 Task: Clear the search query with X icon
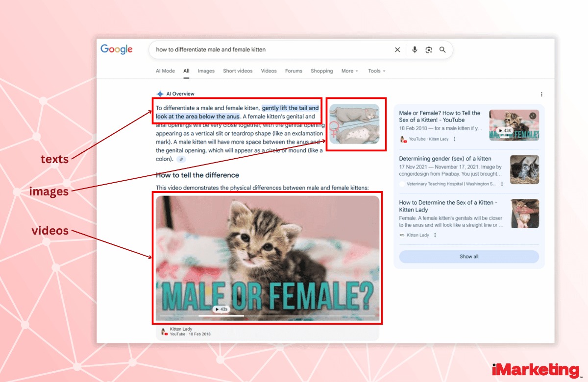click(x=397, y=50)
